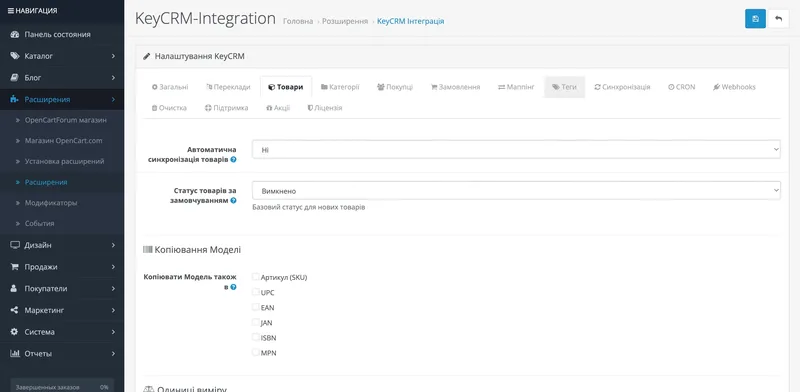Click the НАВИГАЦИЯ hamburger menu icon
This screenshot has height=392, width=800.
(x=11, y=11)
